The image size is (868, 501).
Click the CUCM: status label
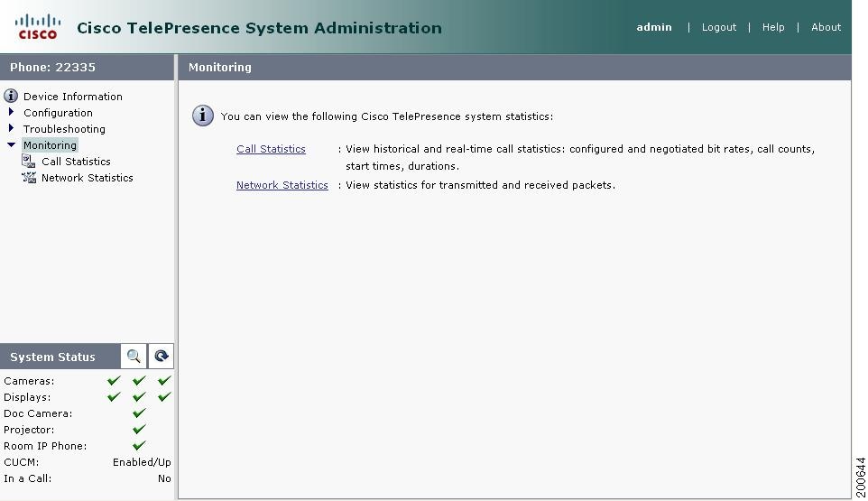point(21,462)
